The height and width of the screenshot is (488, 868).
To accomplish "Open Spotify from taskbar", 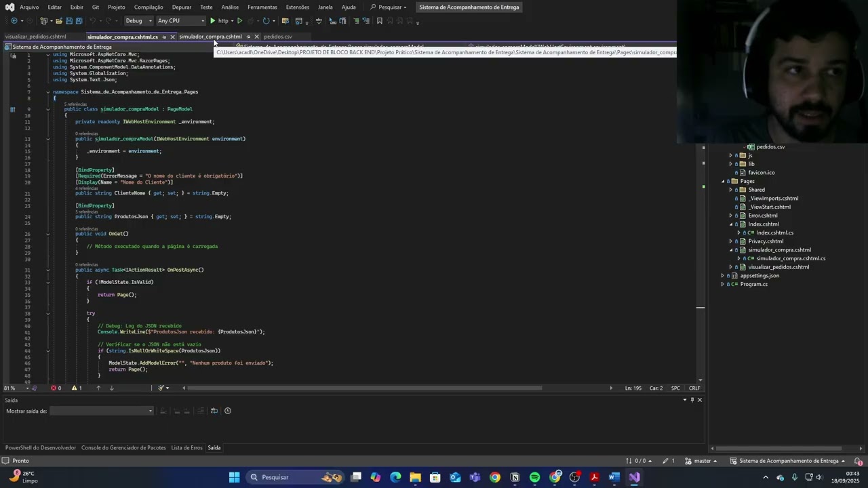I will click(x=534, y=477).
